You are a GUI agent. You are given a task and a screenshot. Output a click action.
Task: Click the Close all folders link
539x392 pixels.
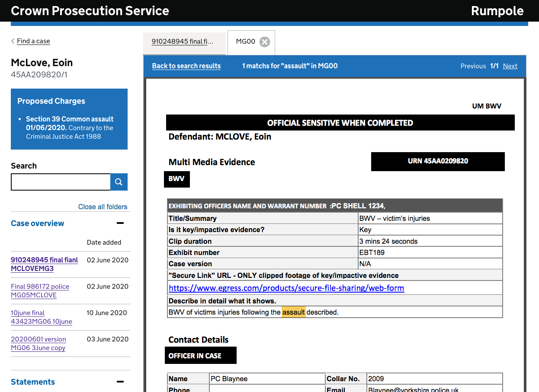103,207
